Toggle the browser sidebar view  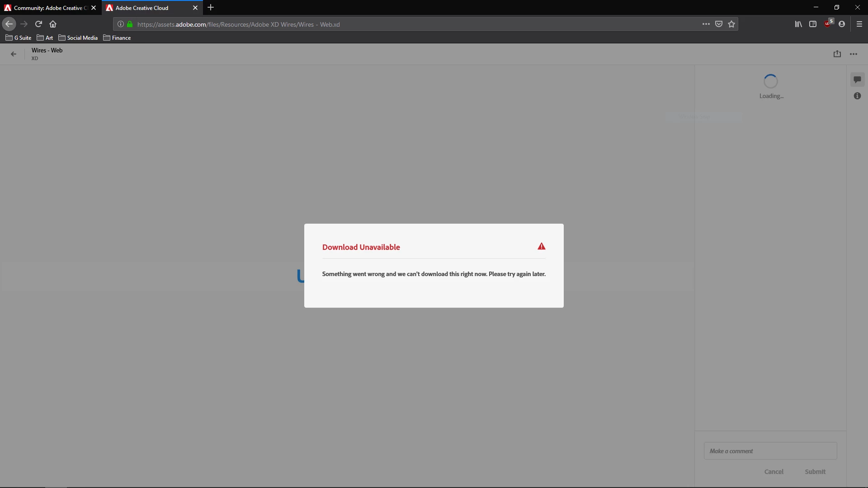[813, 24]
